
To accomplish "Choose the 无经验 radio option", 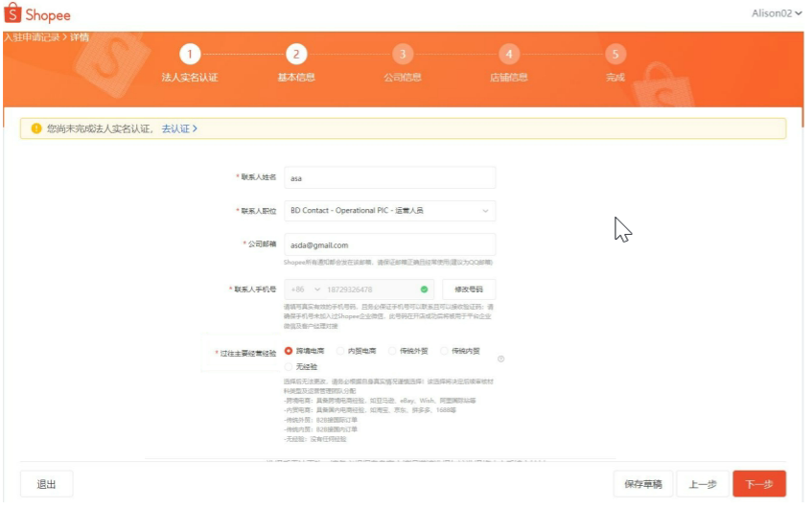I will (x=289, y=366).
